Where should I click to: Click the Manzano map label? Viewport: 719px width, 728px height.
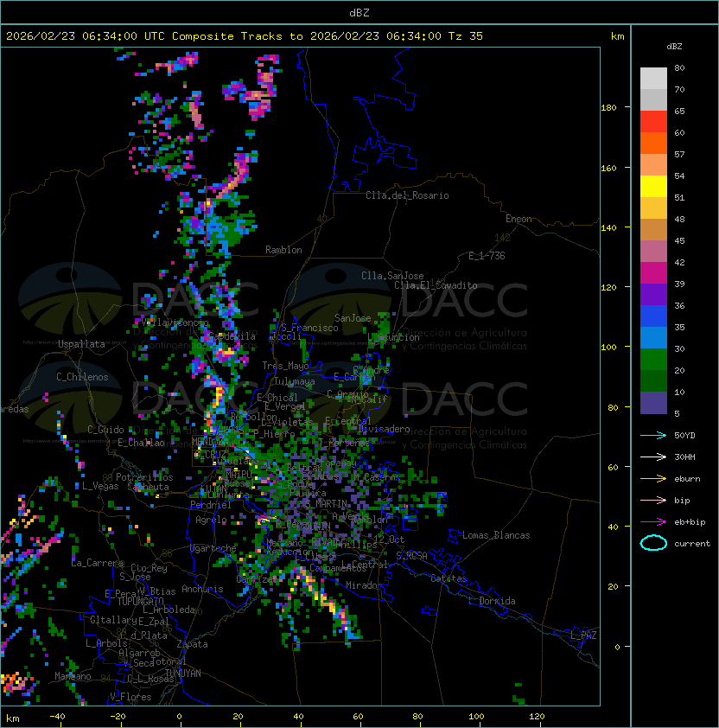click(x=73, y=676)
